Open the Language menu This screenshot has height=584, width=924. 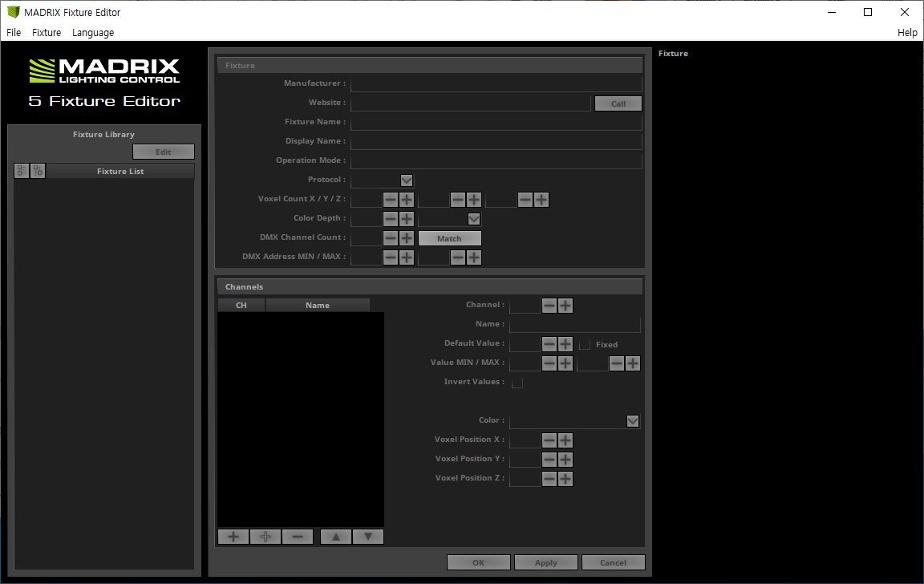[93, 32]
